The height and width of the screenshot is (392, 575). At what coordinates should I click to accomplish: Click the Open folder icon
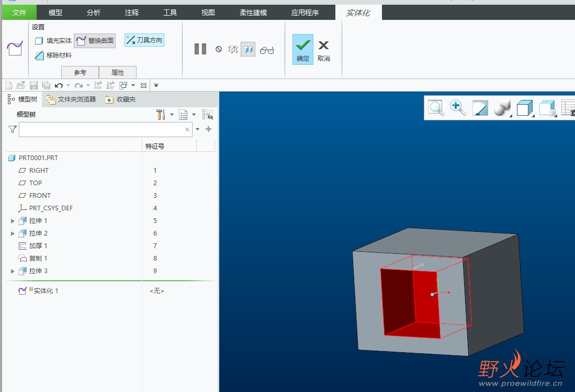click(x=21, y=85)
